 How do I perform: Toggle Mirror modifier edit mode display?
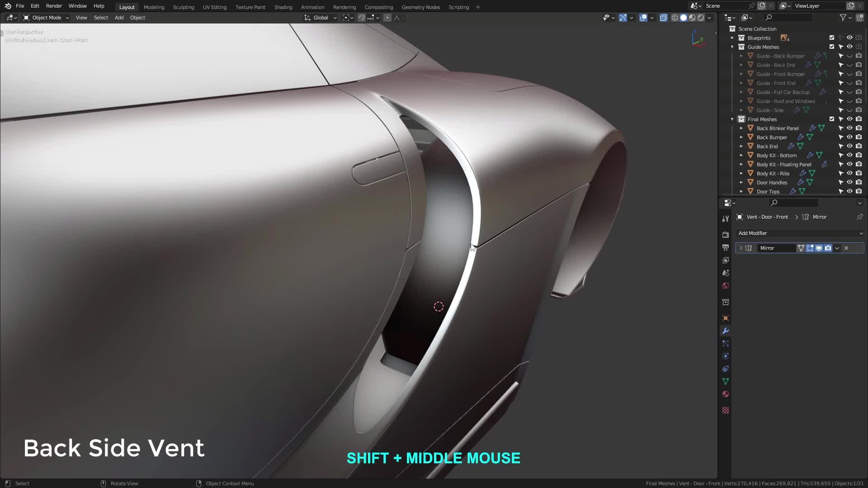click(810, 248)
